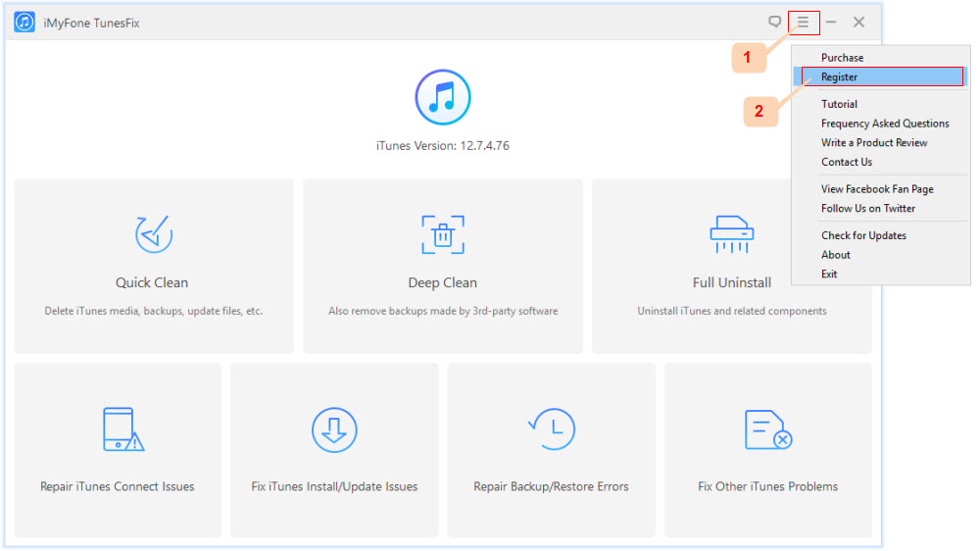980x551 pixels.
Task: Click 'Delete iTunes media, backups' description
Action: [x=153, y=311]
